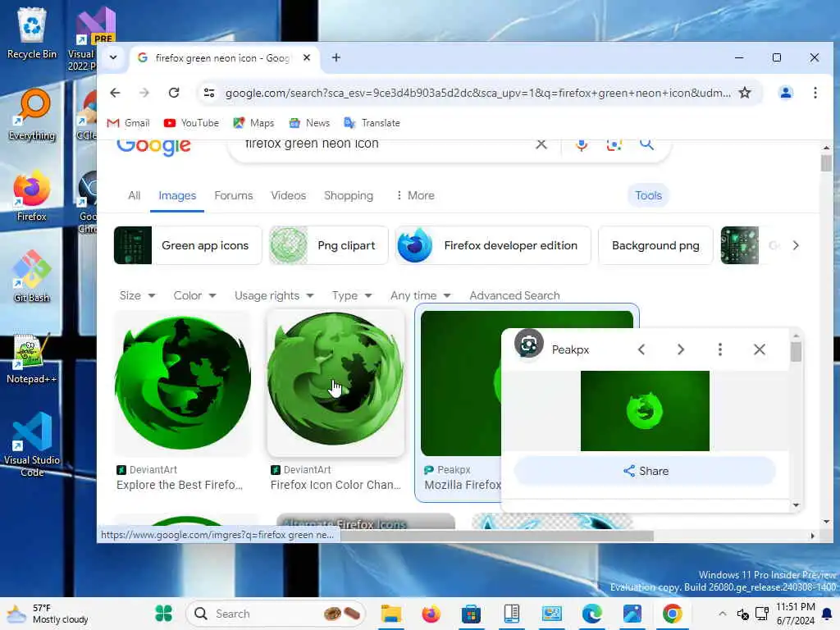840x630 pixels.
Task: Open YouTube bookmark
Action: pyautogui.click(x=191, y=123)
